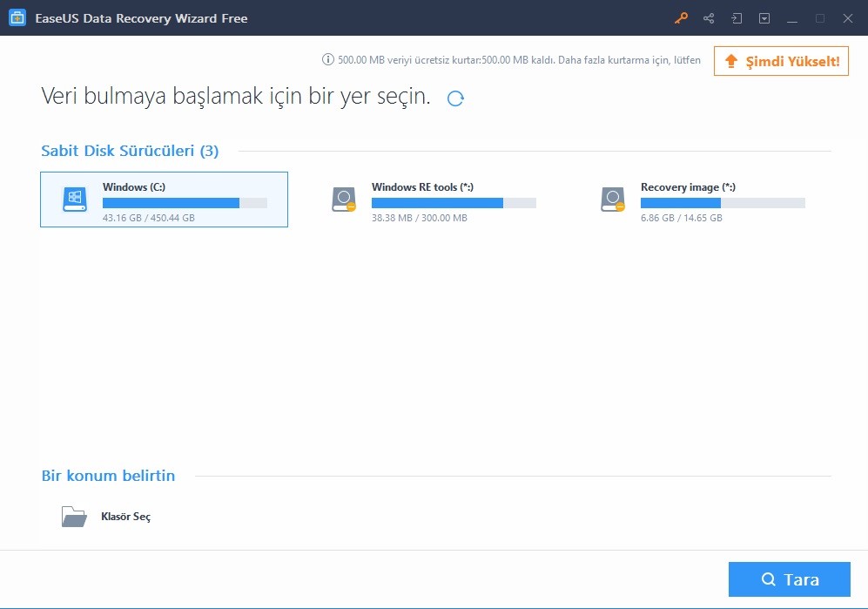The height and width of the screenshot is (609, 868).
Task: Click the Sabit Disk Sürücüleri (3) heading
Action: [x=130, y=151]
